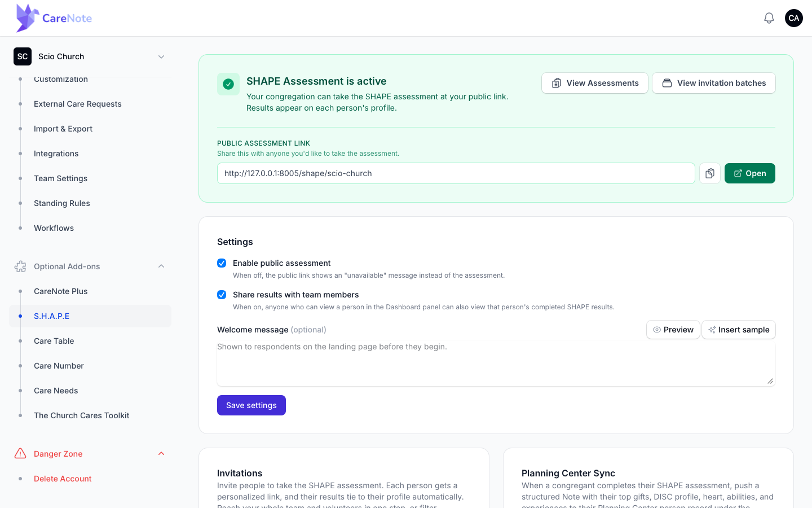Select Standing Rules
Image resolution: width=812 pixels, height=508 pixels.
(62, 203)
